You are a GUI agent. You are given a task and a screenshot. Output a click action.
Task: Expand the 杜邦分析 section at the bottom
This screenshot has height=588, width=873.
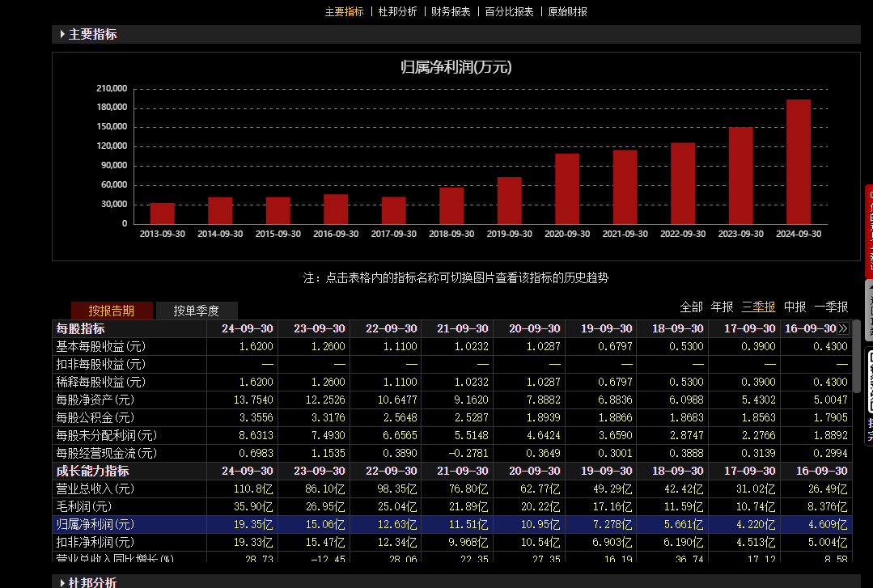[62, 582]
